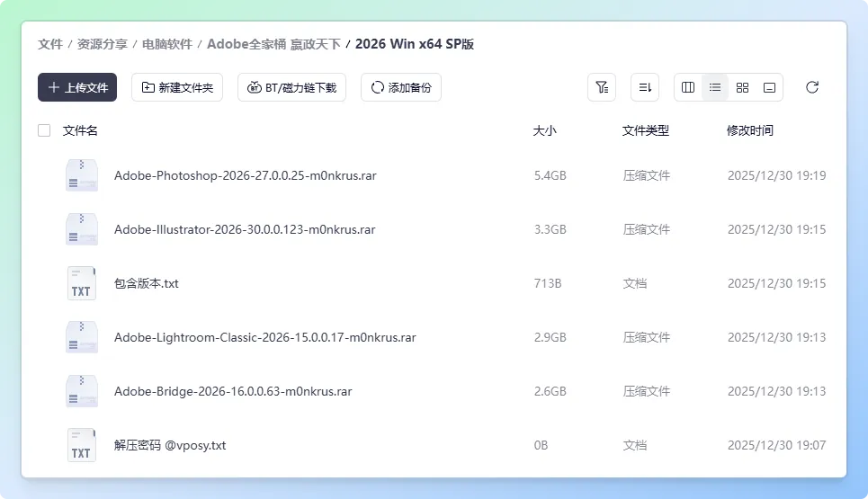Image resolution: width=868 pixels, height=499 pixels.
Task: Click the 3.3GB size of Illustrator
Action: pos(550,229)
